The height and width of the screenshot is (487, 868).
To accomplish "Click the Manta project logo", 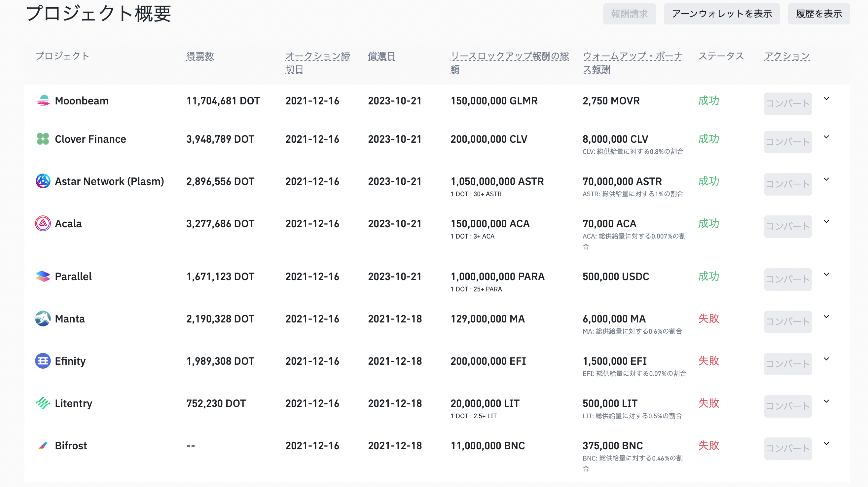I will (x=43, y=318).
